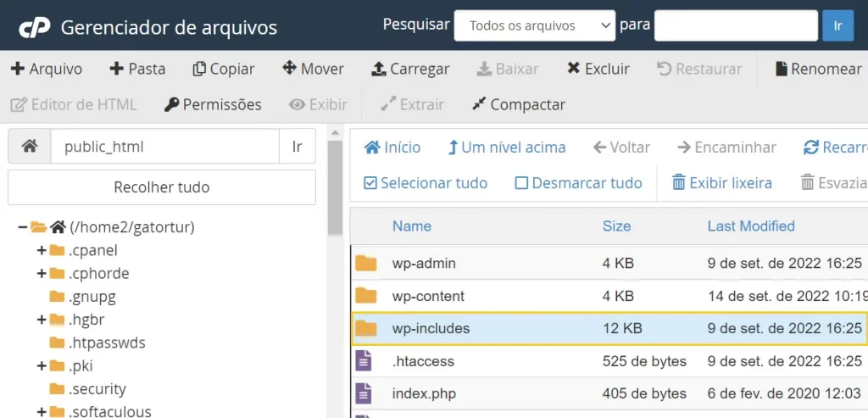
Task: Click the Voltar navigation link
Action: click(x=621, y=148)
